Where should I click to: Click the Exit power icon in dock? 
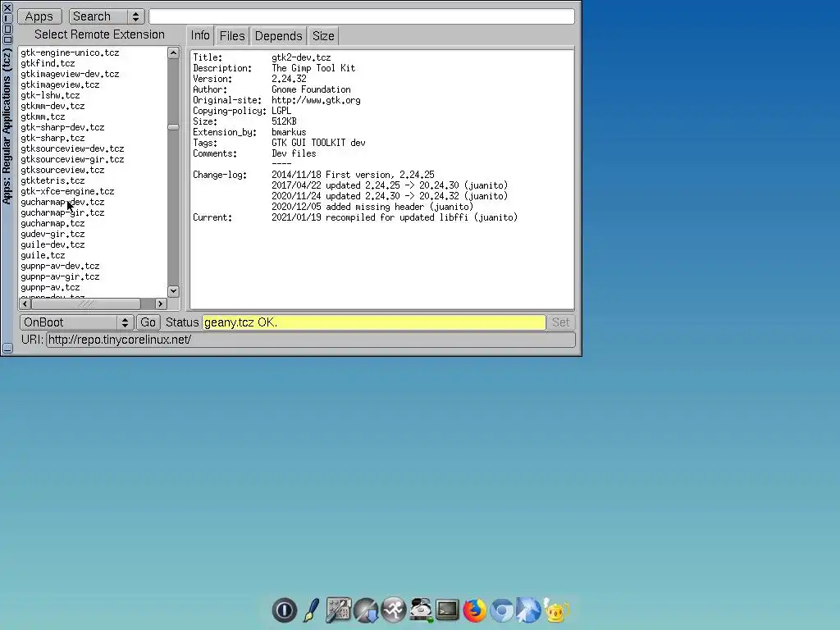tap(285, 610)
